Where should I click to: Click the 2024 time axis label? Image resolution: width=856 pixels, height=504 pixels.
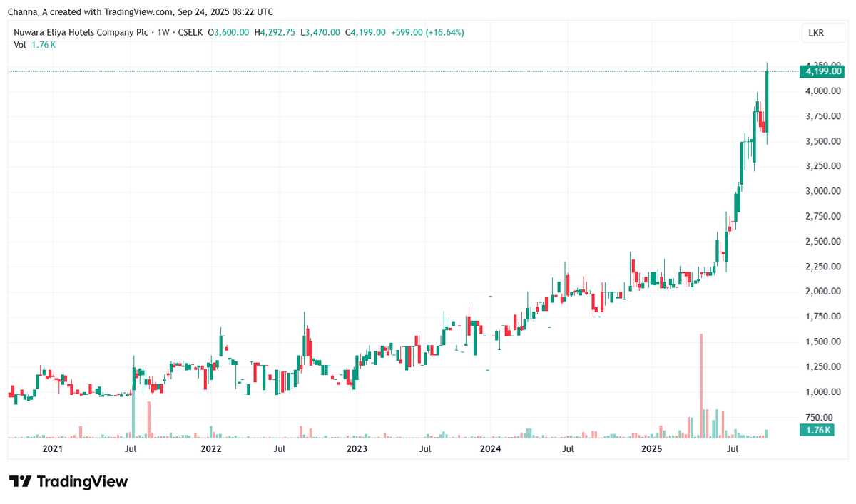click(491, 449)
